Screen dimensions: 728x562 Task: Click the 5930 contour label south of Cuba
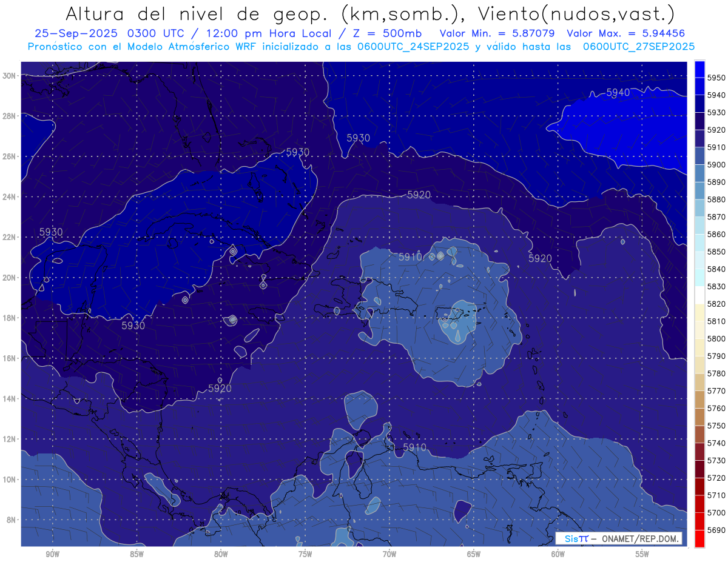133,326
